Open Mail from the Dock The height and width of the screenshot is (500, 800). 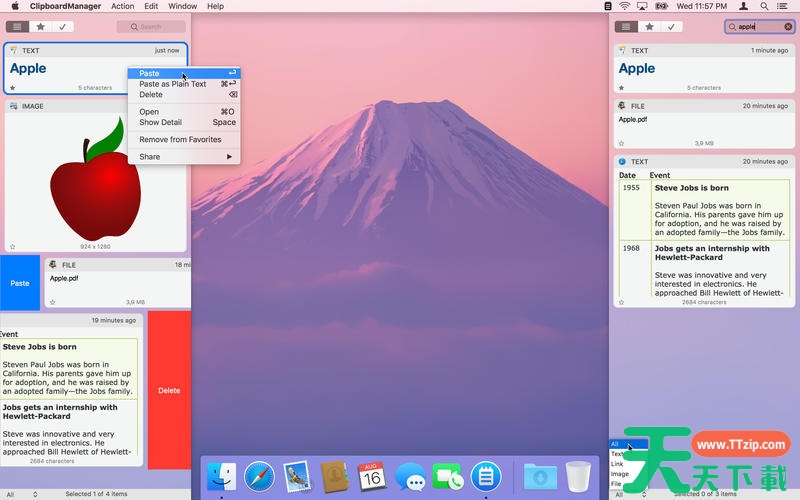click(296, 477)
